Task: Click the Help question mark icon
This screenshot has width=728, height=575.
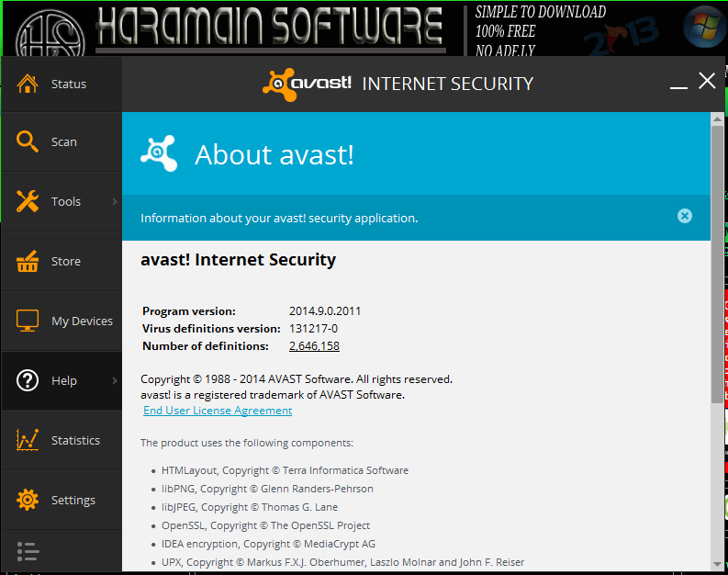Action: 28,380
